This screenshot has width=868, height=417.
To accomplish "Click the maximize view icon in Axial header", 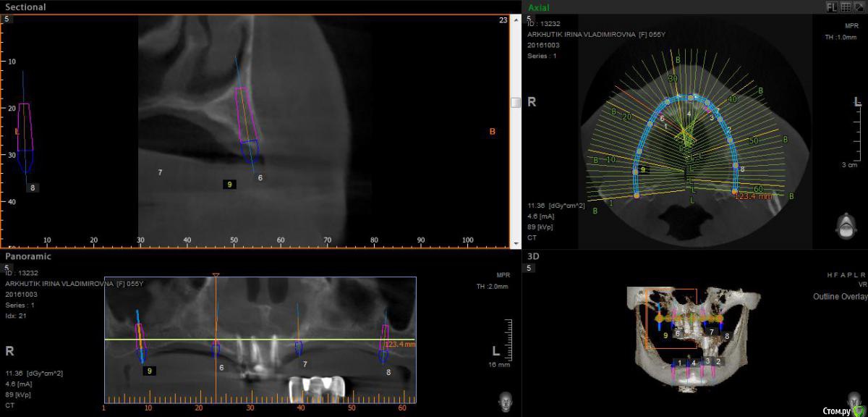I will [x=858, y=7].
